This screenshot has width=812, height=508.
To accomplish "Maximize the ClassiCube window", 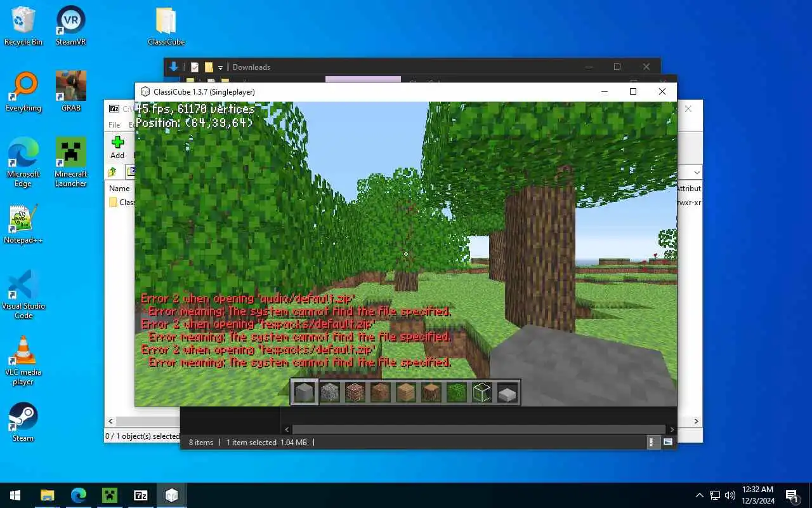I will pos(632,91).
